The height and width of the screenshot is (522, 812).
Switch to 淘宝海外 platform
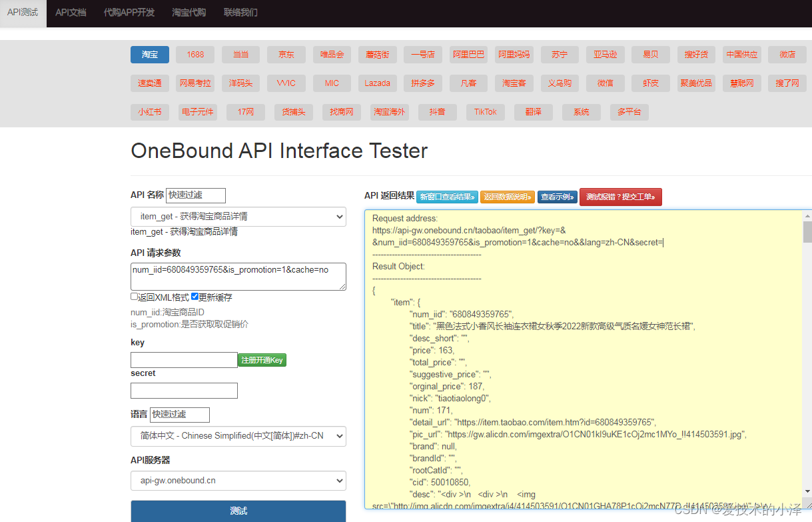[390, 112]
